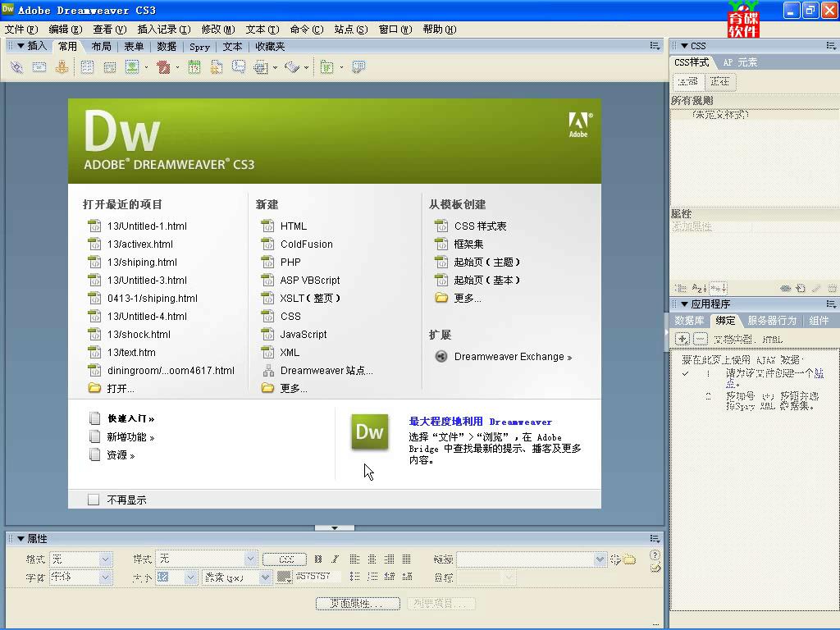This screenshot has width=840, height=630.
Task: Open the 大小 size dropdown
Action: tap(190, 577)
